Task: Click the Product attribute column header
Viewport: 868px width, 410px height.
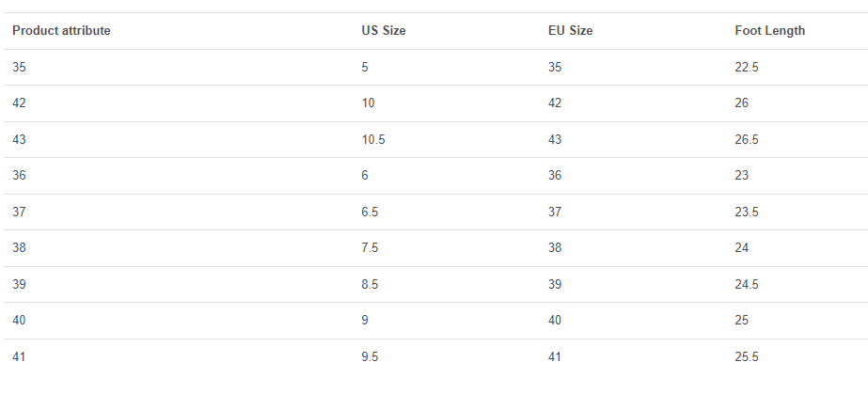Action: click(x=61, y=31)
